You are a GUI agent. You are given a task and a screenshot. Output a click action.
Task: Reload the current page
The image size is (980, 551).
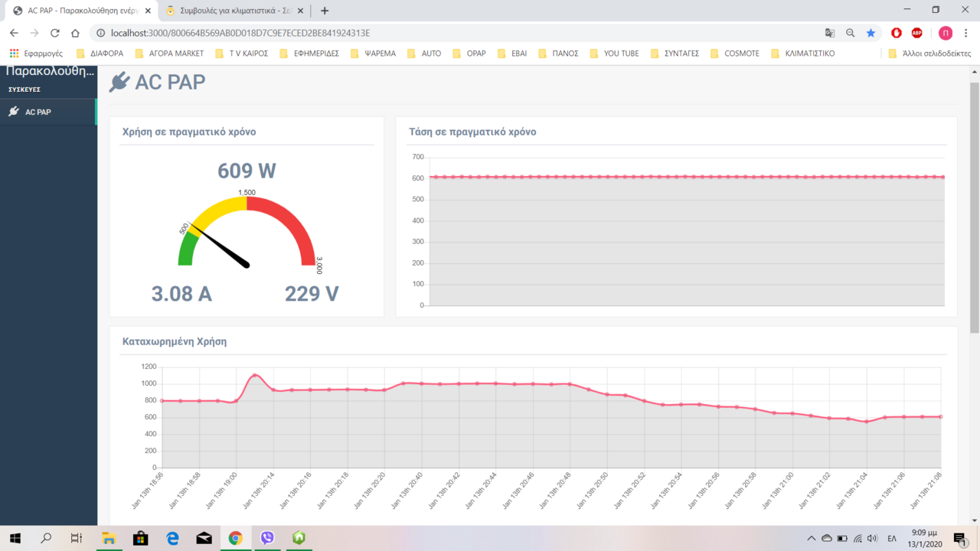coord(55,33)
